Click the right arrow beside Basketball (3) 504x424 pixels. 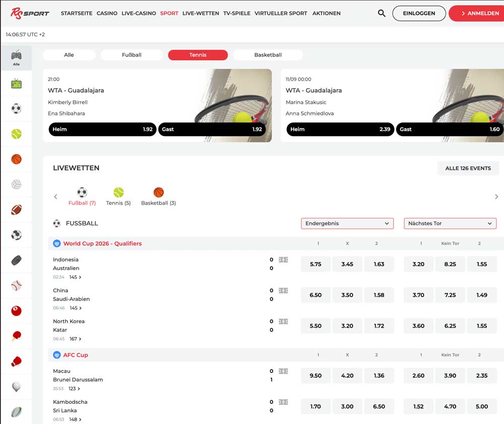tap(496, 197)
